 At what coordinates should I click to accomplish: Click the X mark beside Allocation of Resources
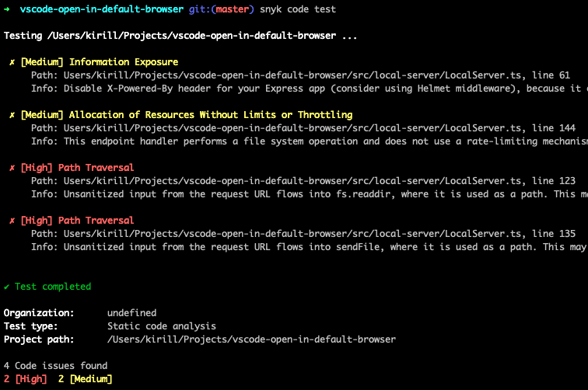click(12, 115)
